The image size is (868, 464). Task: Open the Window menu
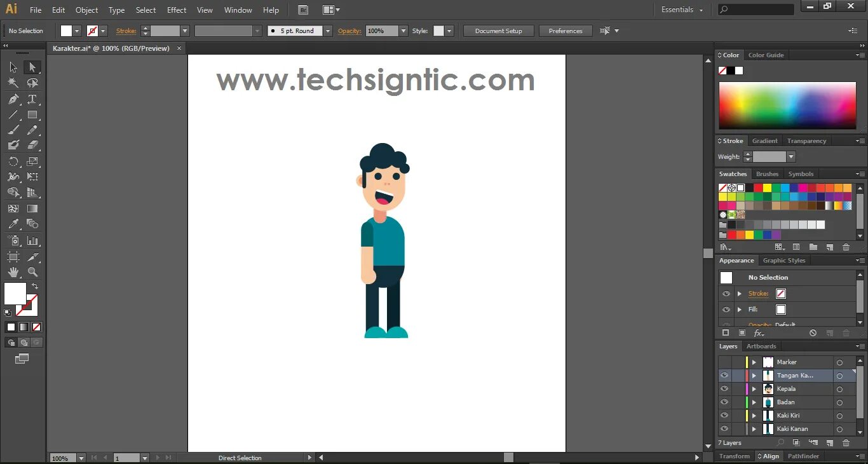[x=238, y=10]
